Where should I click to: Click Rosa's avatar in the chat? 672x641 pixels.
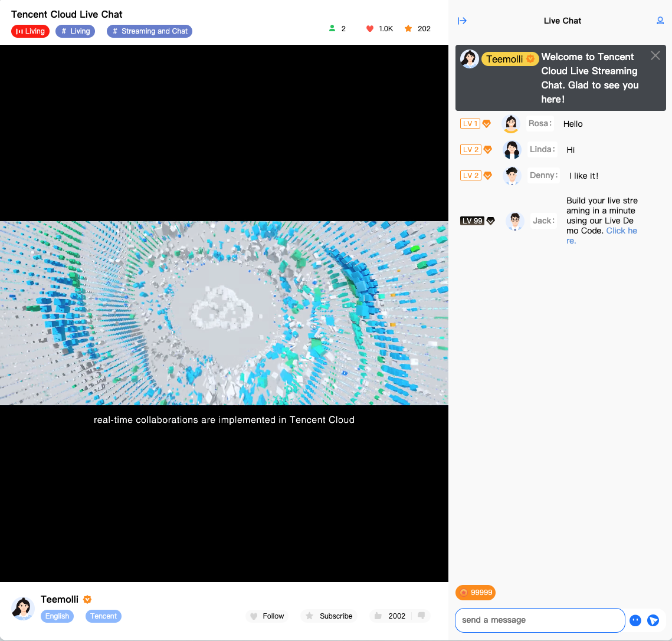[x=511, y=124]
